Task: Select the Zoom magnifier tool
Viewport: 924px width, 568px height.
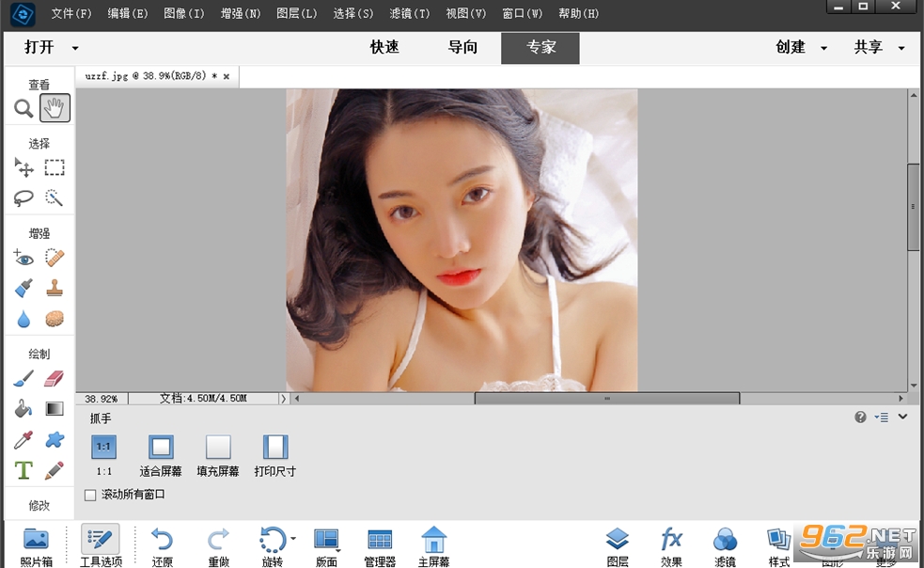Action: 23,108
